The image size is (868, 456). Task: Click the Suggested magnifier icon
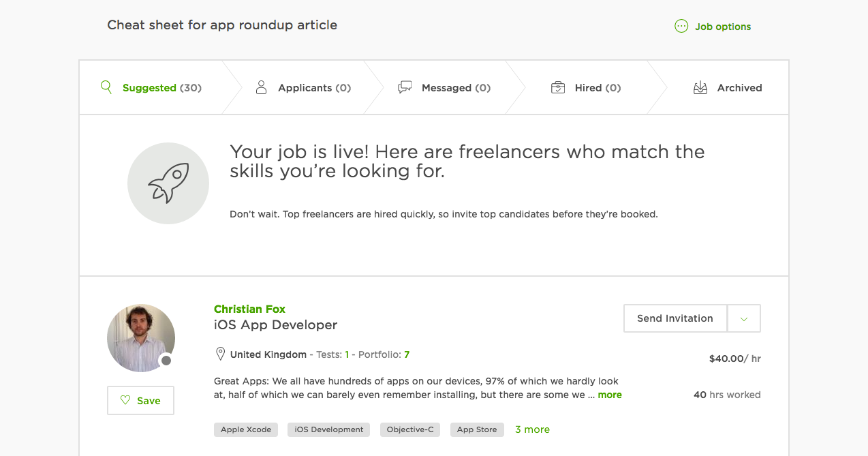tap(106, 87)
